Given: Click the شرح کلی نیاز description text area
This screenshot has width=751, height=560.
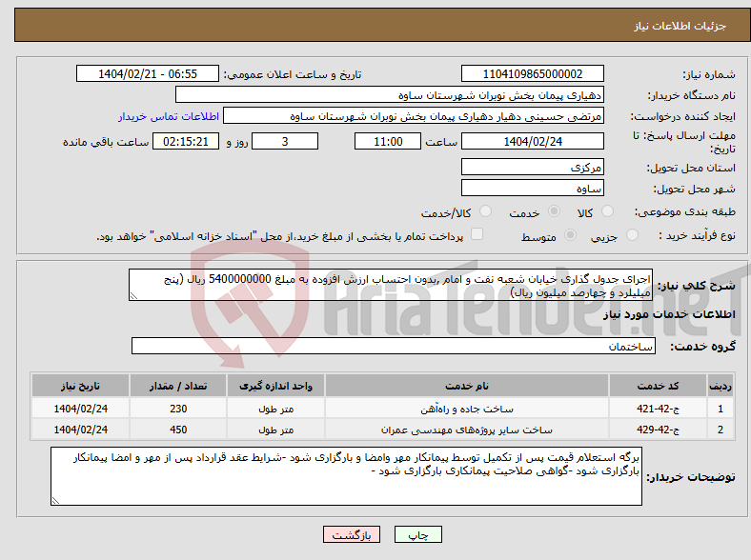Looking at the screenshot, I should (391, 285).
